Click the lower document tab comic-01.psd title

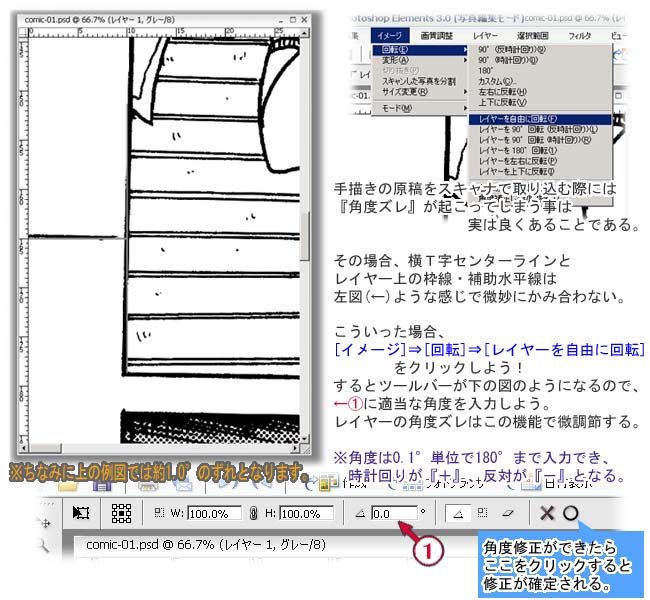tap(206, 544)
